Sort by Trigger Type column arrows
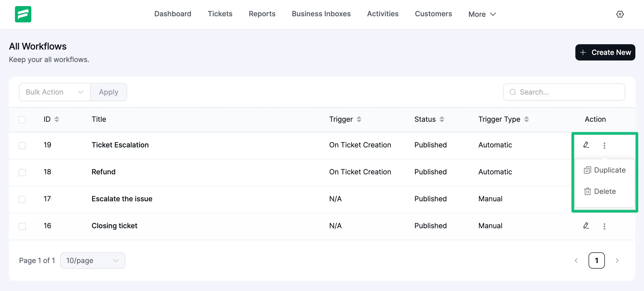644x291 pixels. (x=527, y=119)
